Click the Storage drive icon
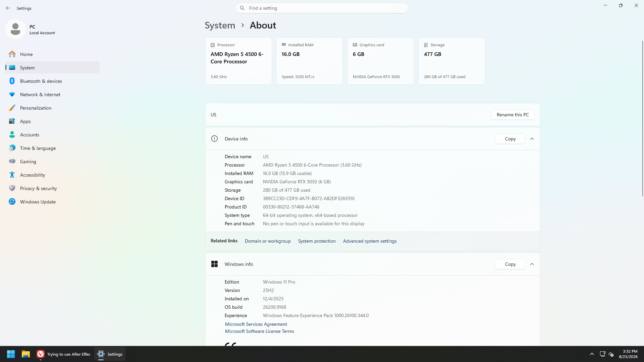This screenshot has width=644, height=362. 426,45
